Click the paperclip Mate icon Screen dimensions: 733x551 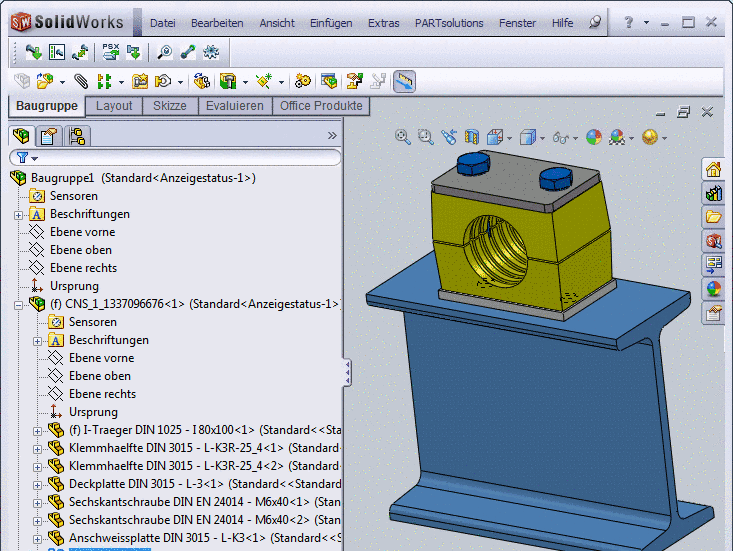click(81, 82)
